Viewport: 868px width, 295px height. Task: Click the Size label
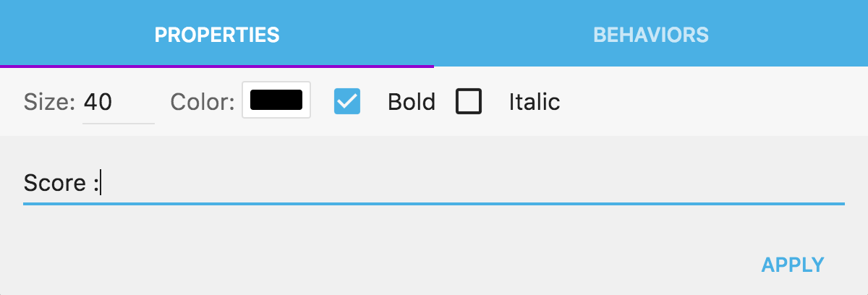(x=49, y=102)
